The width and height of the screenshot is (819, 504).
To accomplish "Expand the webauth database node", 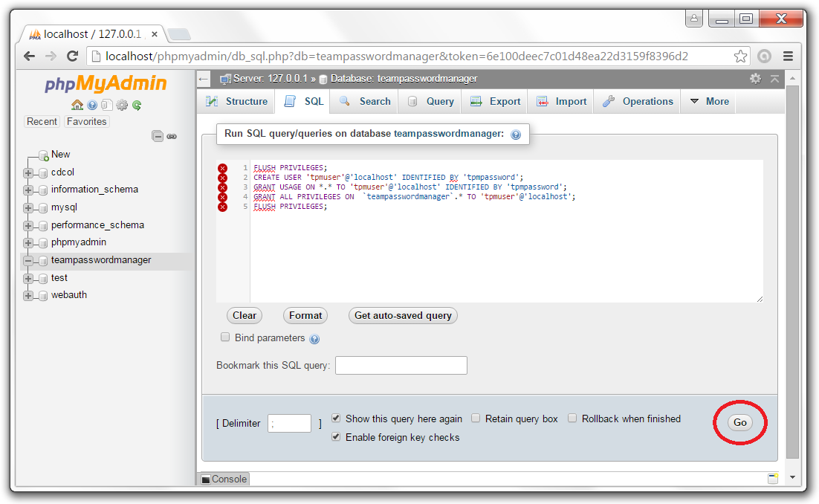I will tap(28, 296).
